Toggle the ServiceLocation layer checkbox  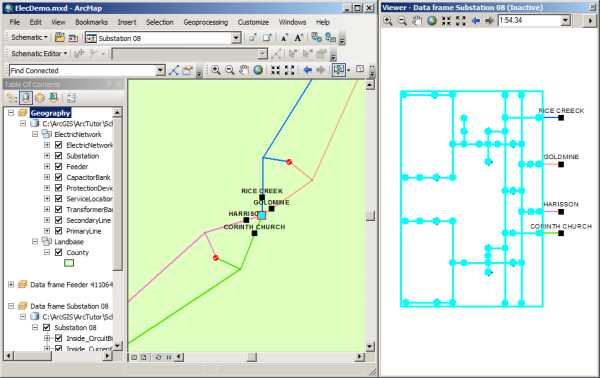click(59, 199)
